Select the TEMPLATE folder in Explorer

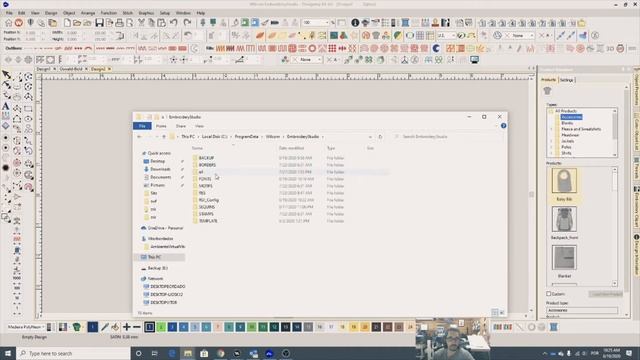[208, 221]
